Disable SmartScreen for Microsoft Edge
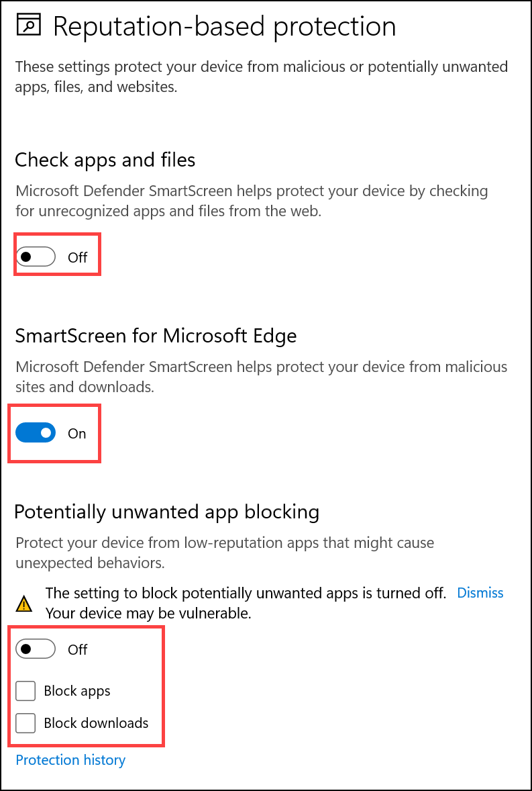Viewport: 532px width, 791px height. click(35, 433)
